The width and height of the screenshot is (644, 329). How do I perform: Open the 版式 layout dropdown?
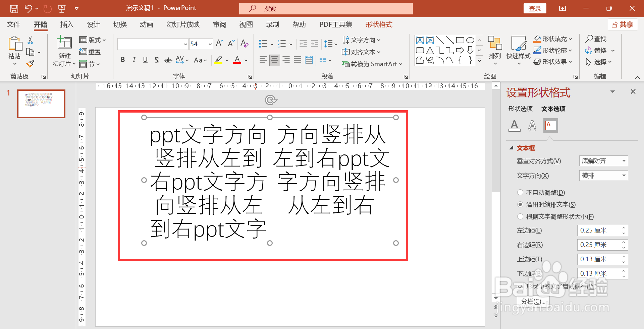click(x=93, y=40)
